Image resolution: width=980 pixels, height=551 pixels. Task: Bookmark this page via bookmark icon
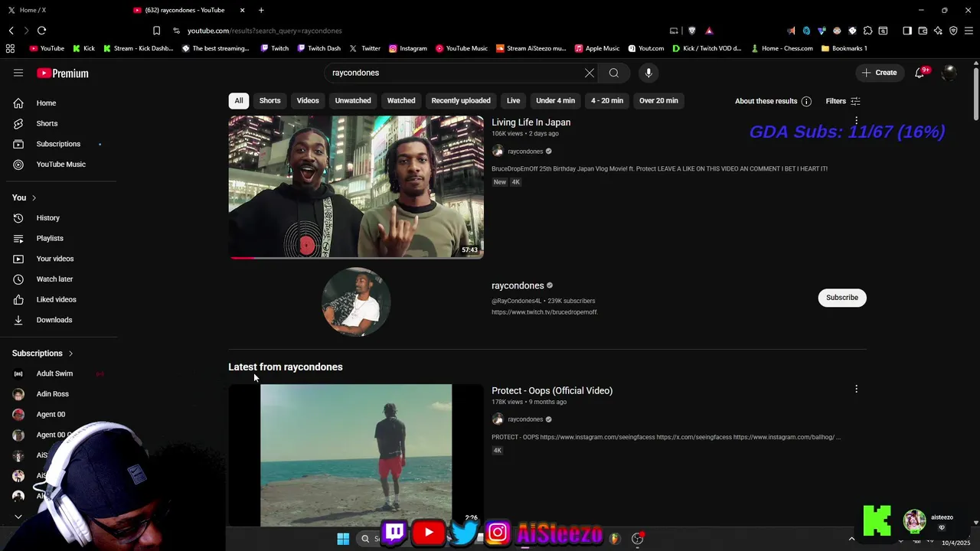click(156, 31)
